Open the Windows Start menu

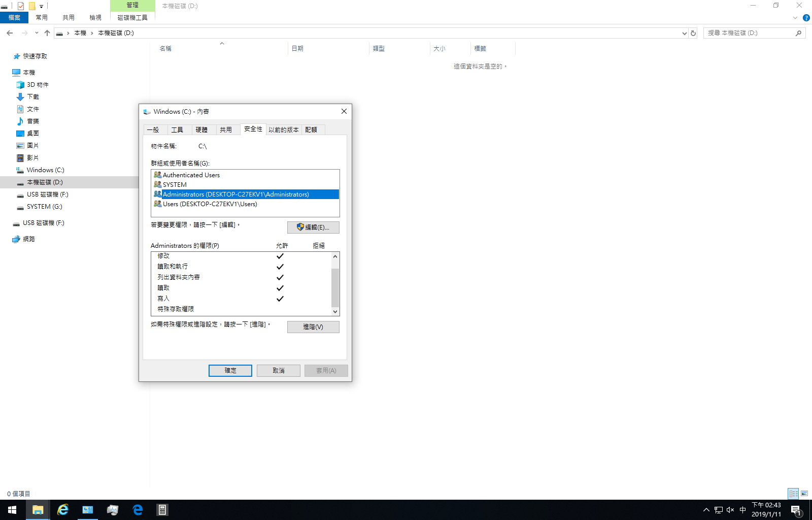point(12,510)
